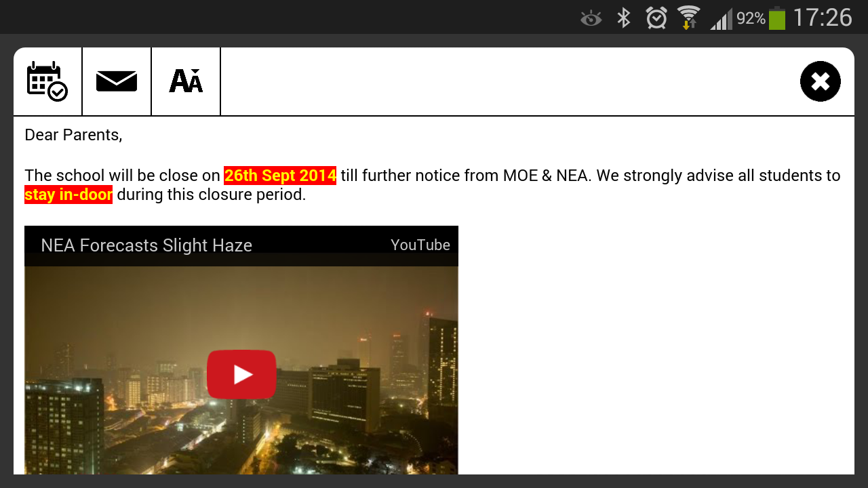This screenshot has width=868, height=488.
Task: Tap the 17:26 clock in status bar
Action: click(822, 18)
